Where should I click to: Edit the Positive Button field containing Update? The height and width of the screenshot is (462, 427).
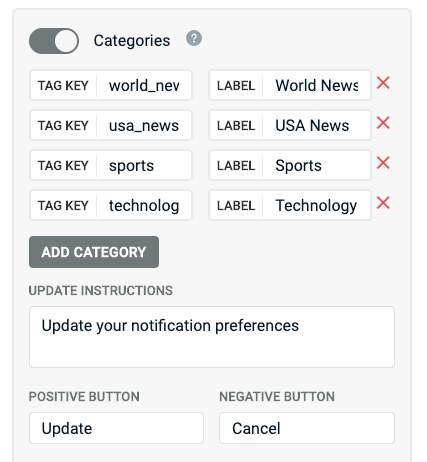pyautogui.click(x=116, y=428)
